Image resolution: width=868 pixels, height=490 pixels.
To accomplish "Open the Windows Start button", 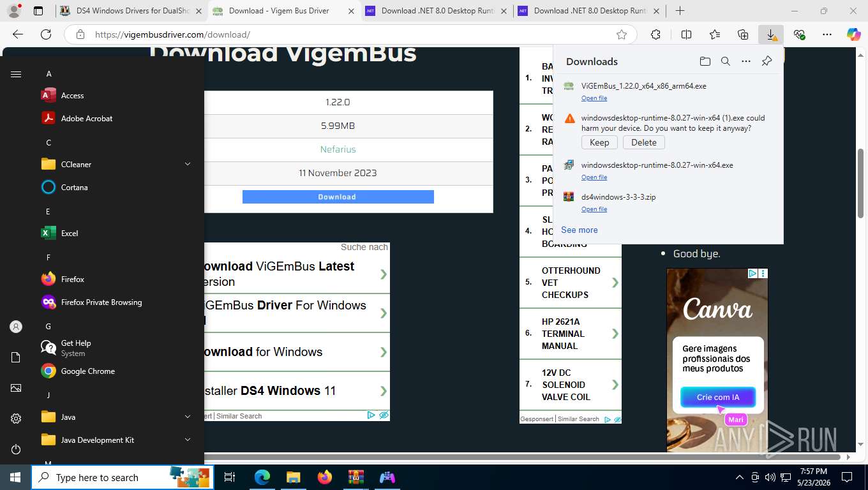I will point(15,477).
